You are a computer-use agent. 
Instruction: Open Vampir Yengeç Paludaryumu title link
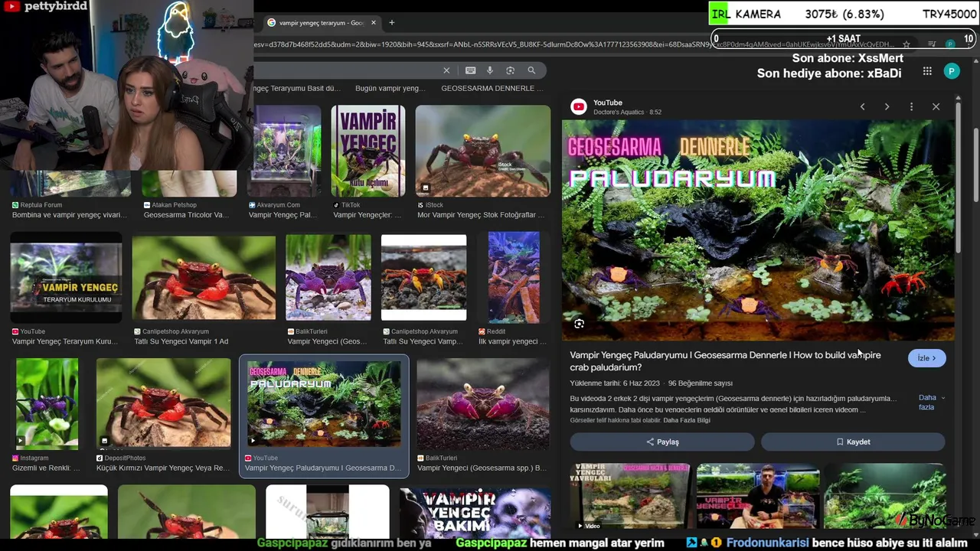coord(725,361)
